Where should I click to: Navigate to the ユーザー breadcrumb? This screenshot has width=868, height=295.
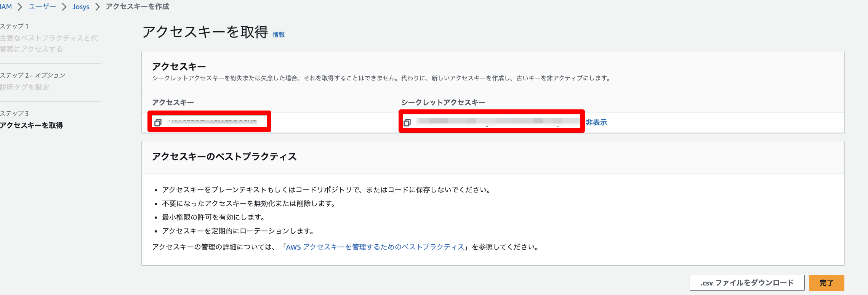(42, 7)
